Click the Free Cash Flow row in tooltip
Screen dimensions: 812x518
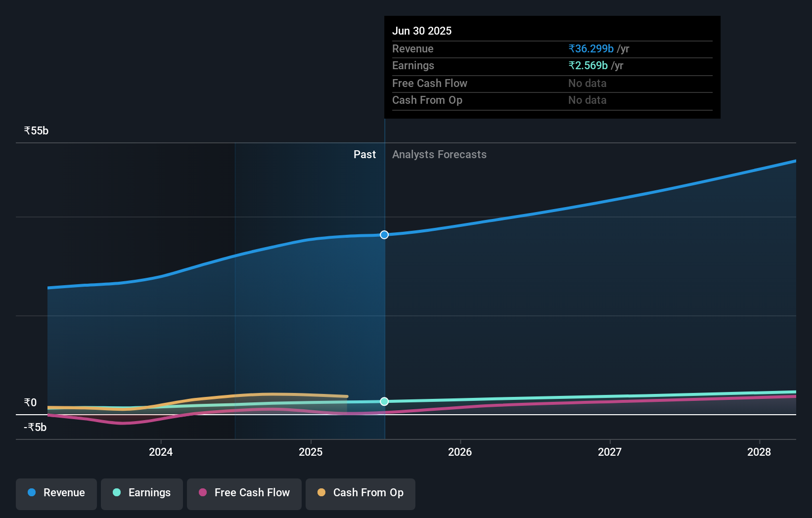click(552, 84)
